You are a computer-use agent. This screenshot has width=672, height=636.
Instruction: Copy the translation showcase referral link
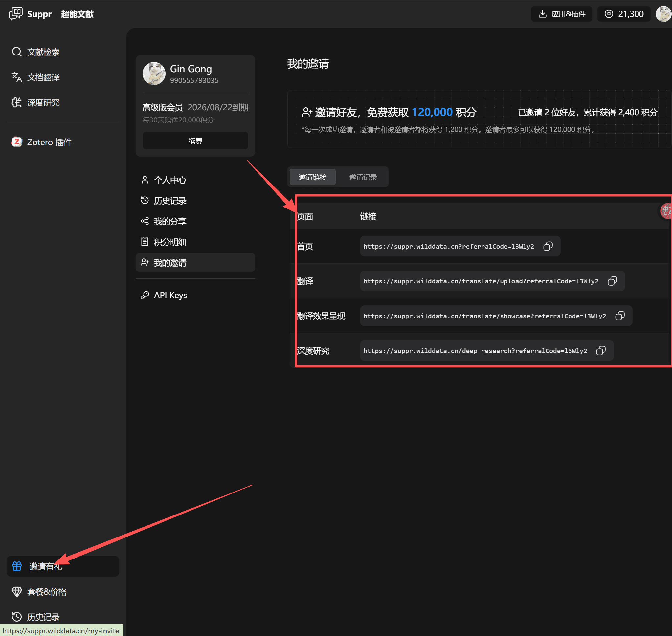620,316
